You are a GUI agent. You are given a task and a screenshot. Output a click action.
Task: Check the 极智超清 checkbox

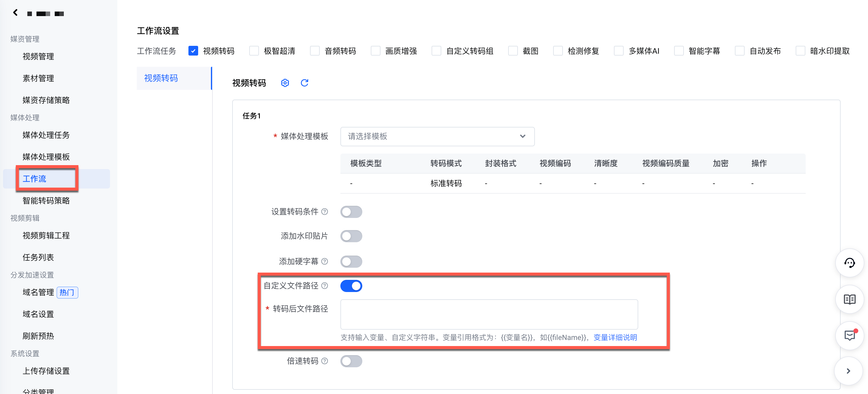coord(254,51)
